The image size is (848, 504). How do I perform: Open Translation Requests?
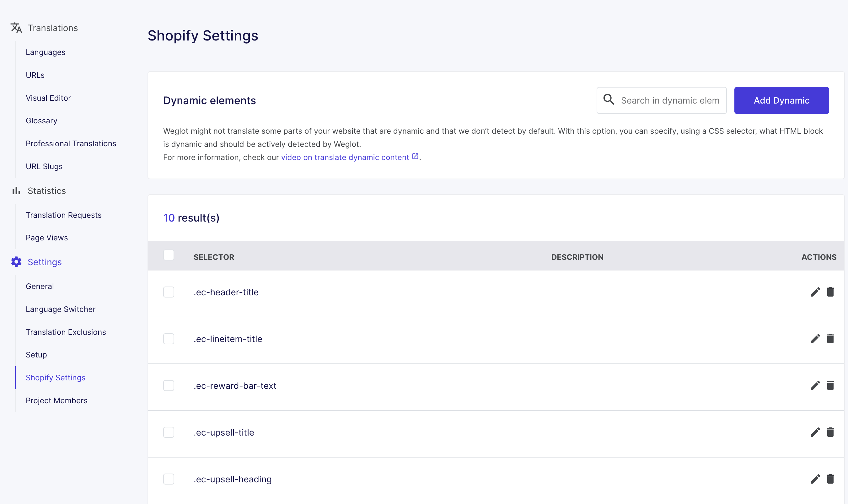[63, 215]
